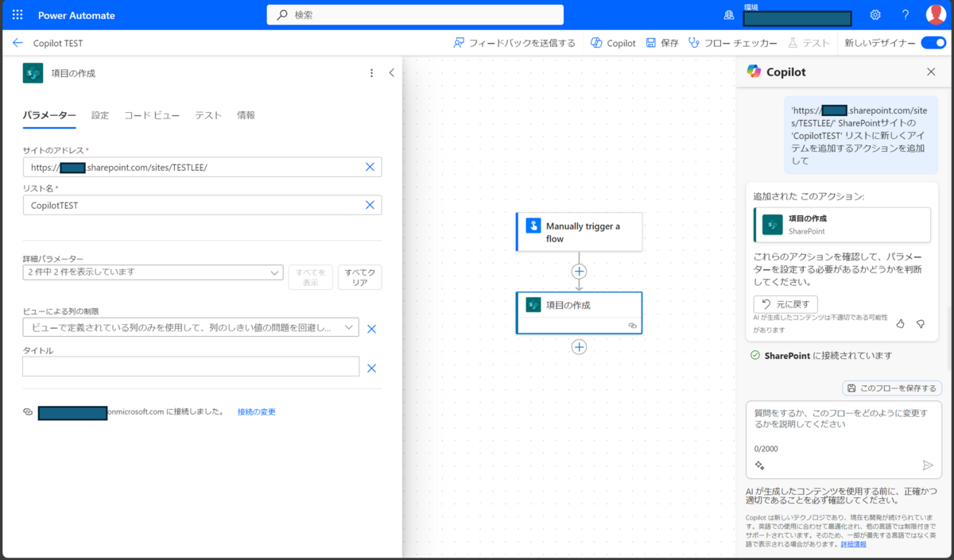
Task: Open the help question mark icon
Action: (x=906, y=15)
